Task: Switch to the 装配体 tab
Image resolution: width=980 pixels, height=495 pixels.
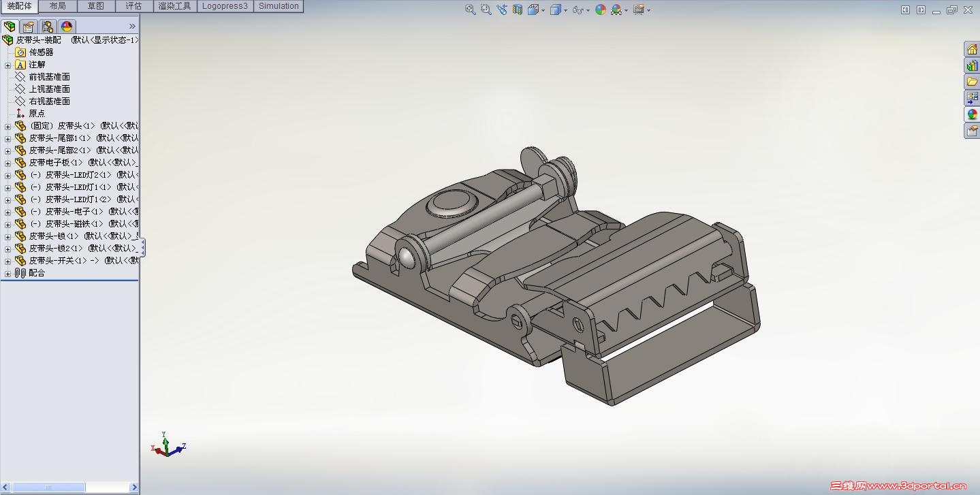Action: click(20, 6)
